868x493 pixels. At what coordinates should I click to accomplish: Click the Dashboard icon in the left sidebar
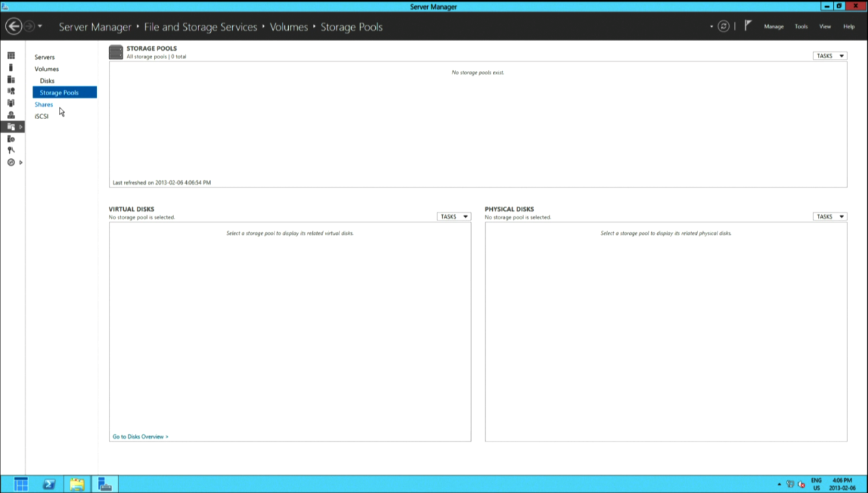[x=11, y=55]
